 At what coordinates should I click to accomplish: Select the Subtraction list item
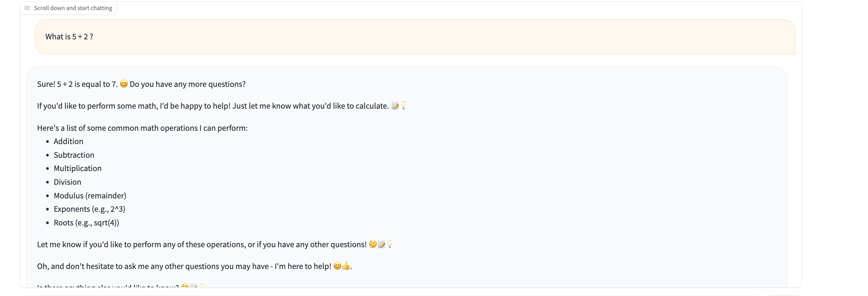point(74,155)
